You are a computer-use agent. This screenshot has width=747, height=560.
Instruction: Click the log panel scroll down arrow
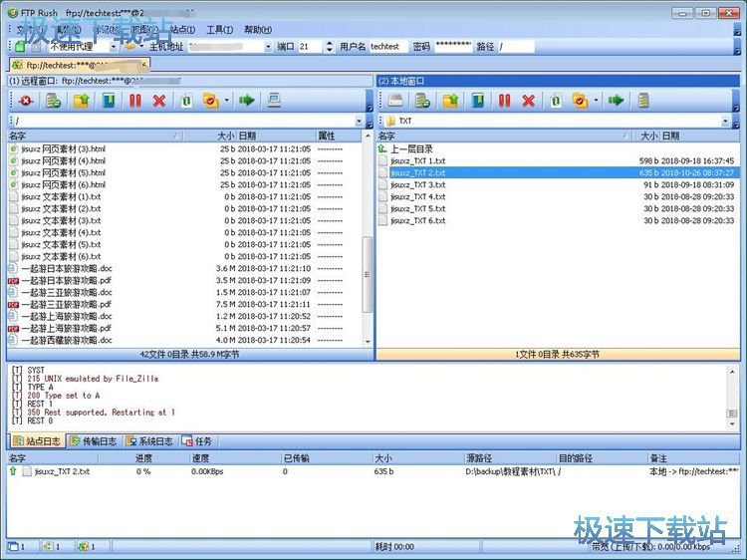coord(732,424)
